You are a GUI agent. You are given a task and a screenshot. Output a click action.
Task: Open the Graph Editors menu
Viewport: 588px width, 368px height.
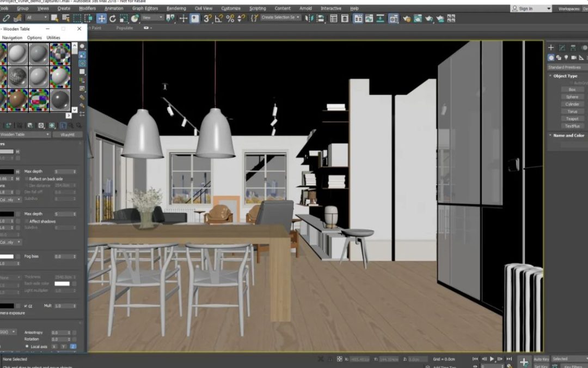[145, 8]
